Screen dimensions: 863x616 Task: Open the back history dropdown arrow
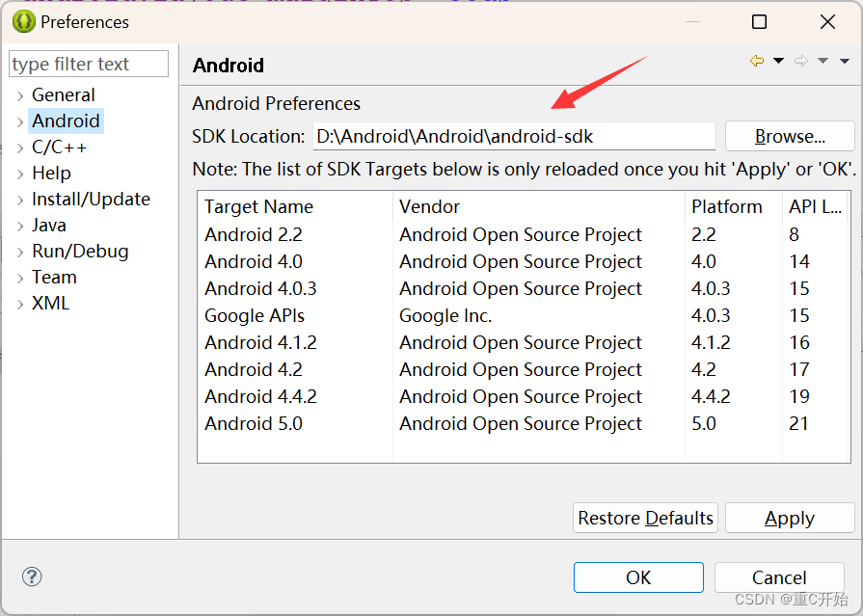(778, 60)
